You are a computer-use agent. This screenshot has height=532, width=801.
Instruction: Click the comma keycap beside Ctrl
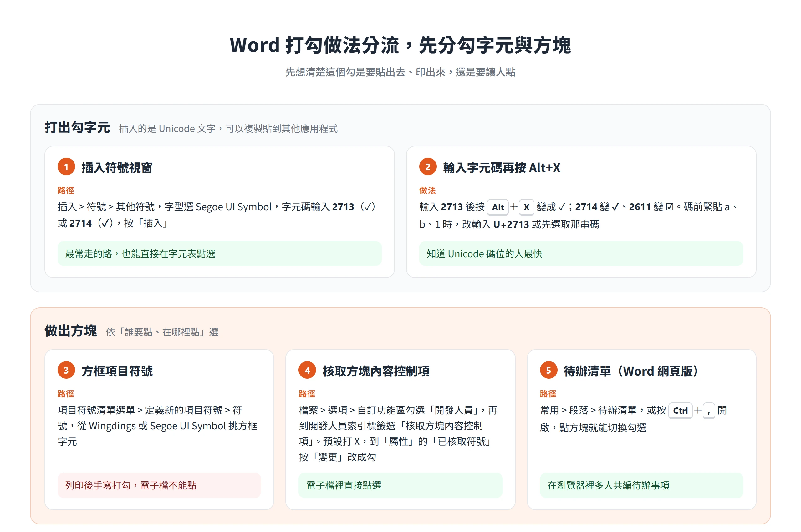[x=709, y=411]
